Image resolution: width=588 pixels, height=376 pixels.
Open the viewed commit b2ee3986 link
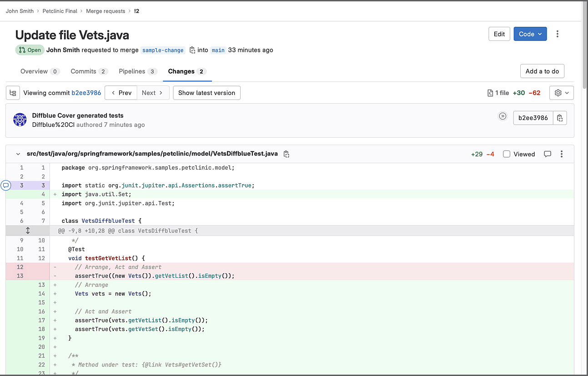(x=86, y=93)
